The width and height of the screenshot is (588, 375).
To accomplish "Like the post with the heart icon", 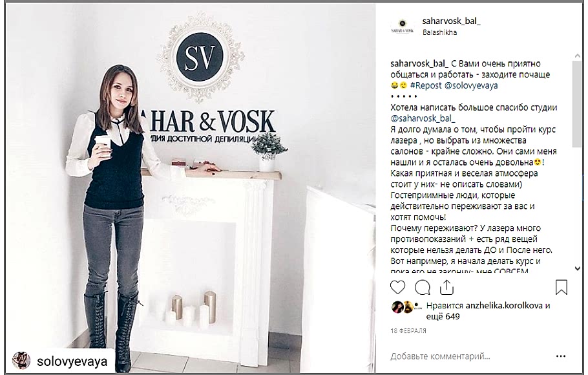I will click(397, 288).
